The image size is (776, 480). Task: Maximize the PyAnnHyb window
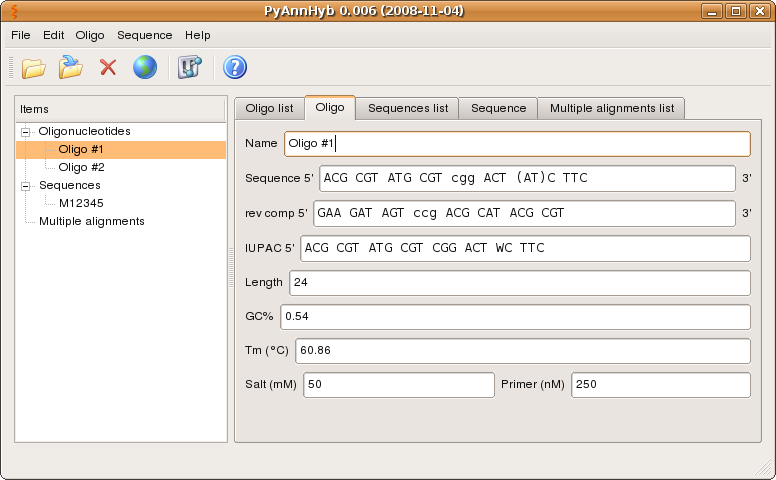[736, 11]
